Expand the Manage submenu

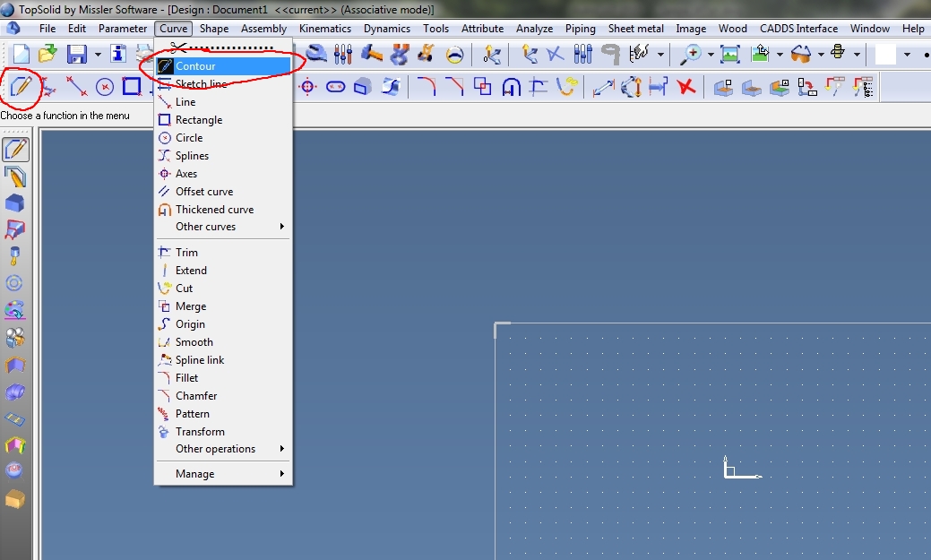[223, 474]
